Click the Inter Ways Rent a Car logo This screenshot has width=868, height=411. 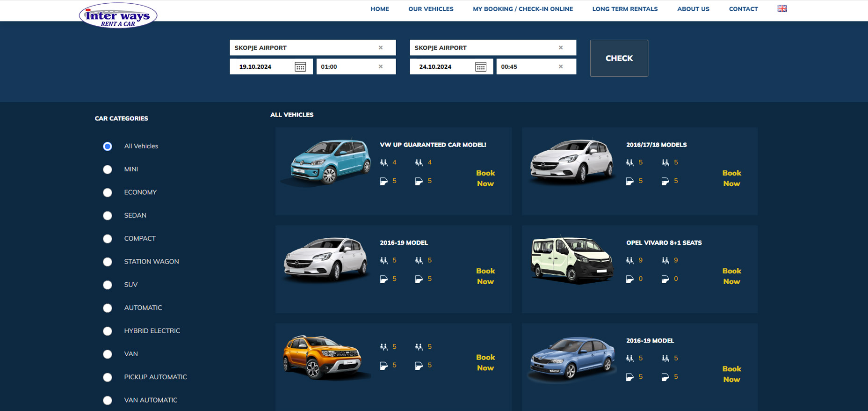pos(118,15)
